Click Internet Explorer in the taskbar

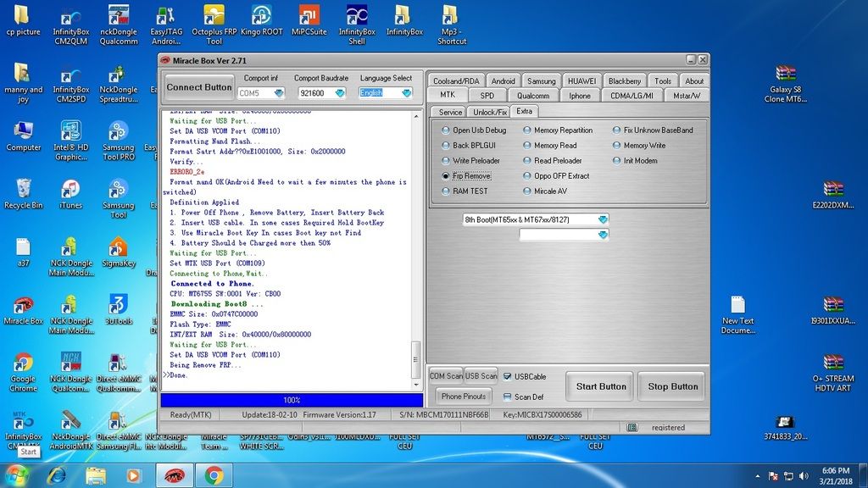tap(57, 474)
